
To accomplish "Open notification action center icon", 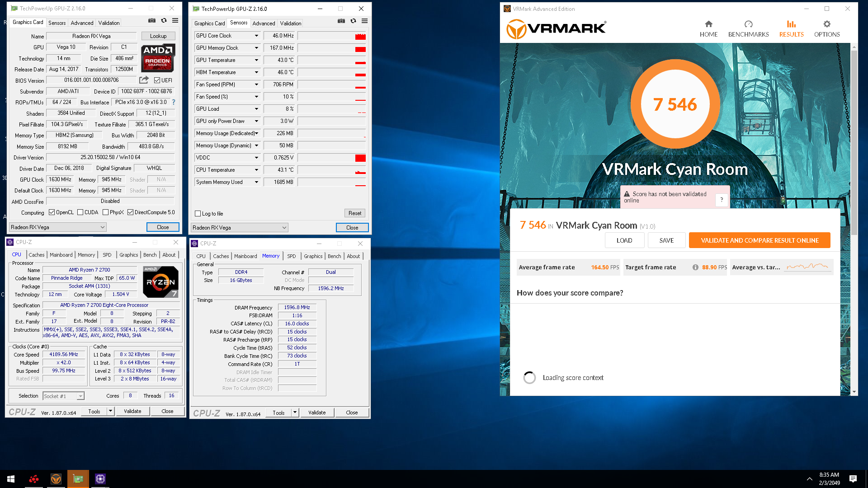I will tap(853, 479).
